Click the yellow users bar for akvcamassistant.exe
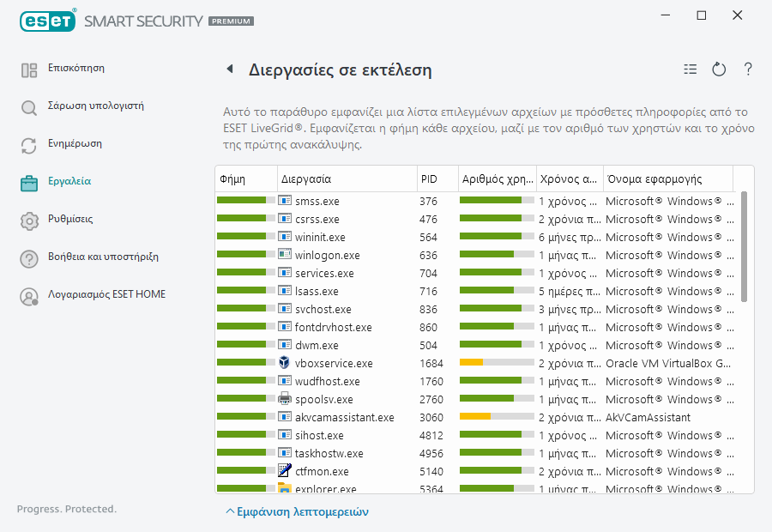Viewport: 772px width, 532px height. click(x=475, y=417)
